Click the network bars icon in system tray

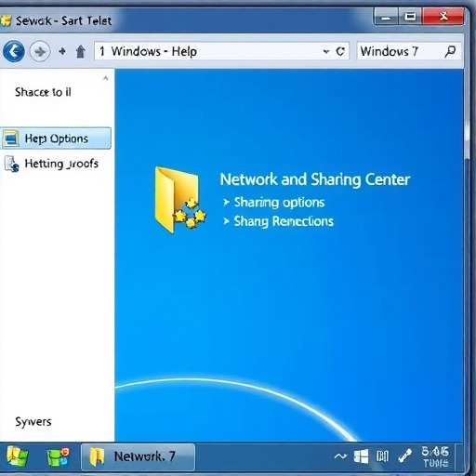[x=382, y=456]
